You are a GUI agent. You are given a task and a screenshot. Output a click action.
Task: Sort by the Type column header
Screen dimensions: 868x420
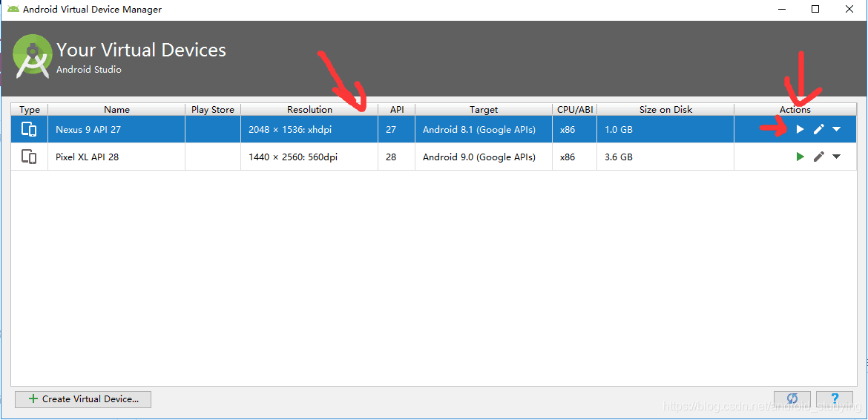30,110
